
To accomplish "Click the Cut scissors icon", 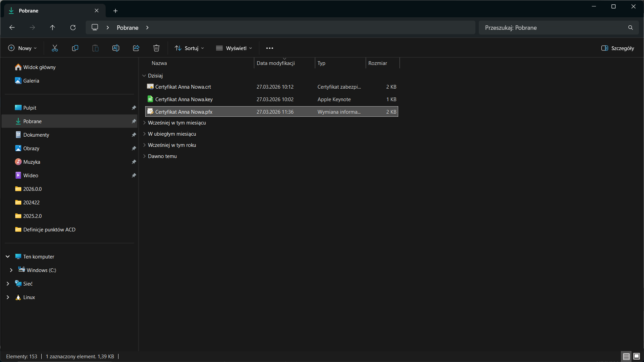I will (x=55, y=48).
